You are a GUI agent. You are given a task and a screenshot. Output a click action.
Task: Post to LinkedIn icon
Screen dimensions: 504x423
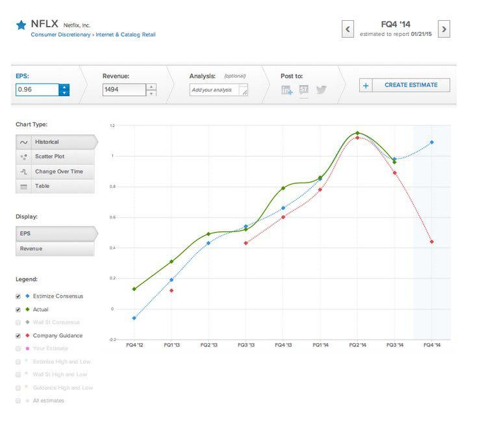286,90
